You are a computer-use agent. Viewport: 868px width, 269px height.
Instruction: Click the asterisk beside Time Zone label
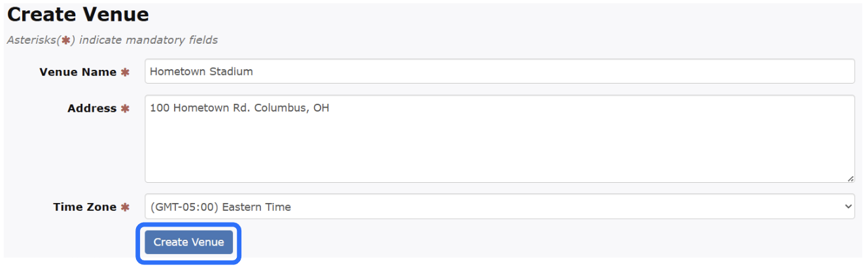coord(125,207)
